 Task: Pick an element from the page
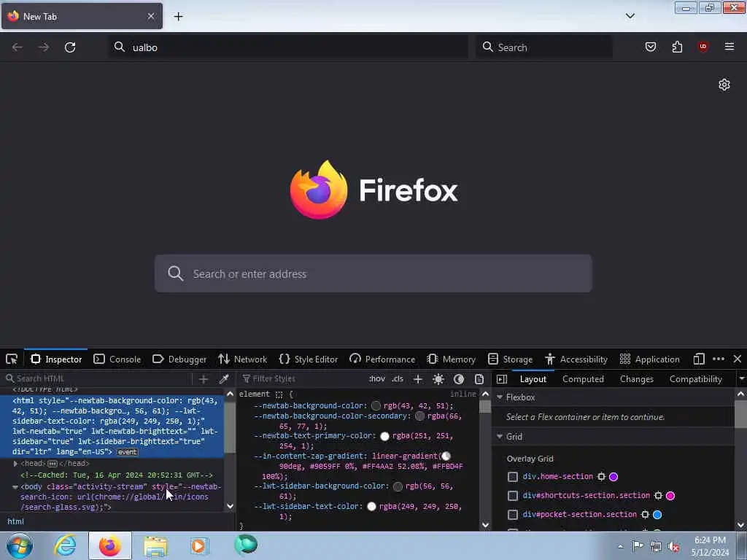(12, 359)
